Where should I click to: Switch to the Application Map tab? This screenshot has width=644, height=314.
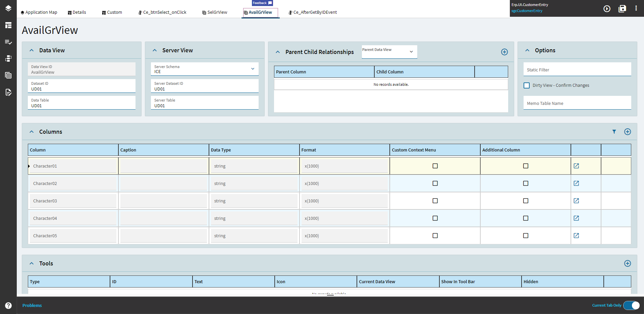click(39, 12)
